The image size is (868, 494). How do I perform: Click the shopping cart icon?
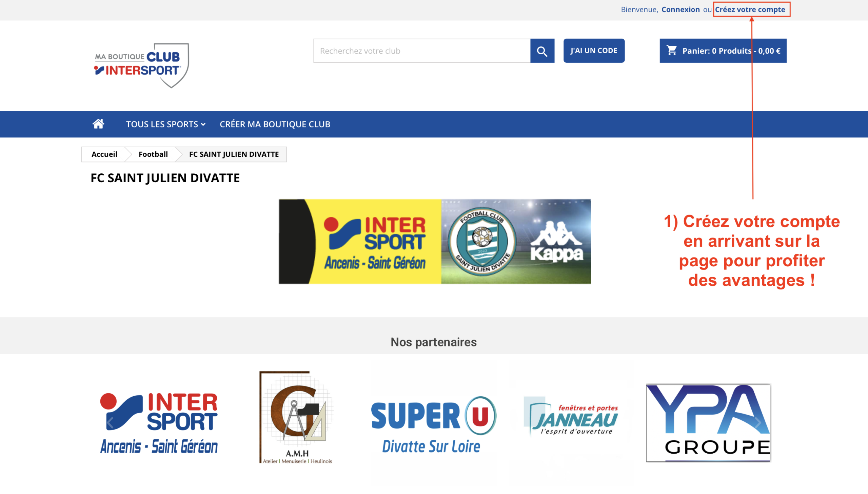(x=672, y=51)
